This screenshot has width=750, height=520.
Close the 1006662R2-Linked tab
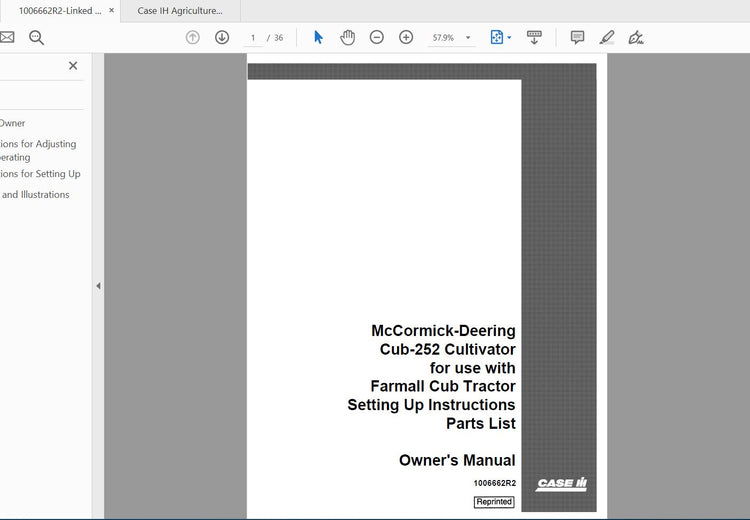(111, 10)
